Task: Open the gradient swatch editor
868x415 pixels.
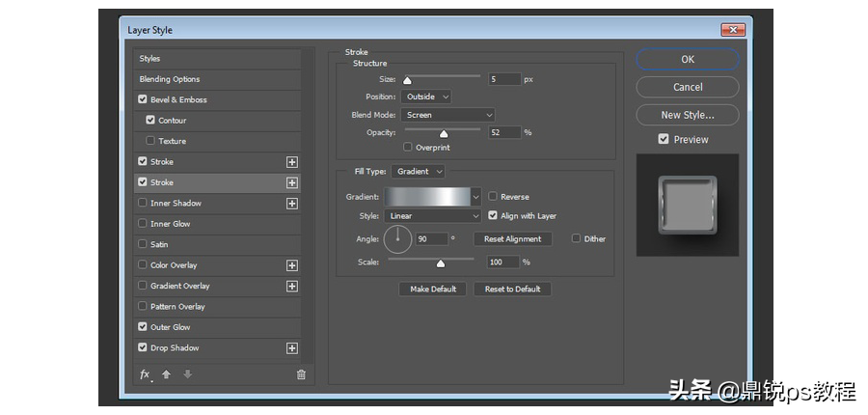Action: tap(428, 197)
